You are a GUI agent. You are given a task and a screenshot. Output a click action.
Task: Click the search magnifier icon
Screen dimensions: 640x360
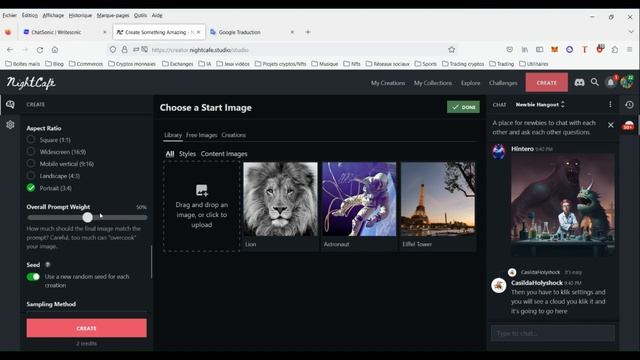(595, 82)
